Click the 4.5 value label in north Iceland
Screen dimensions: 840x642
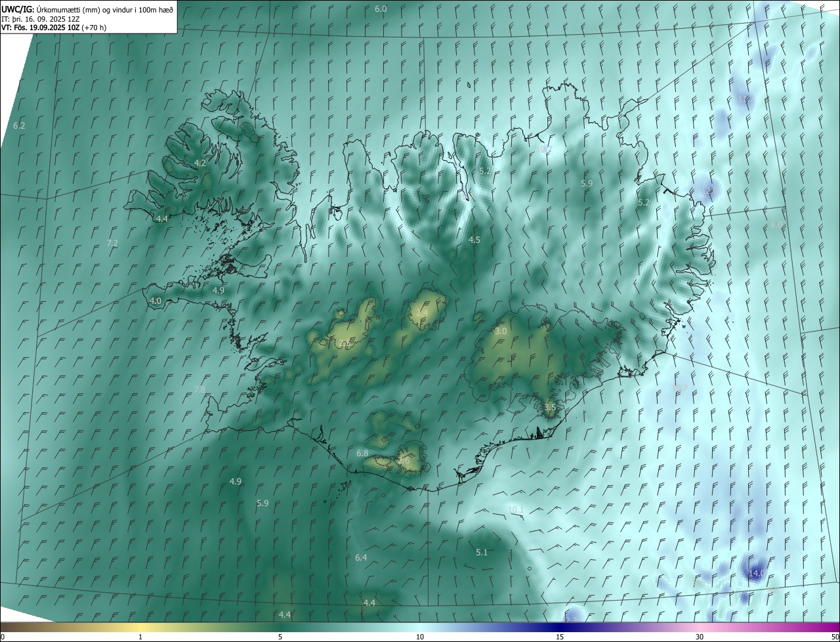pyautogui.click(x=474, y=240)
